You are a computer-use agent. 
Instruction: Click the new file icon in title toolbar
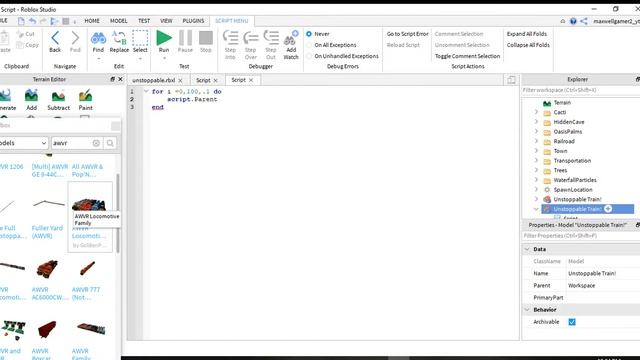[x=21, y=21]
